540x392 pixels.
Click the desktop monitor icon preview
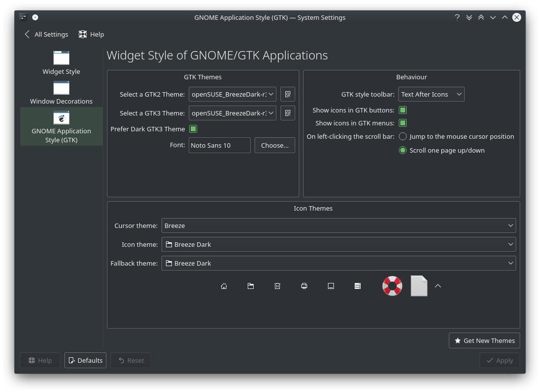331,286
